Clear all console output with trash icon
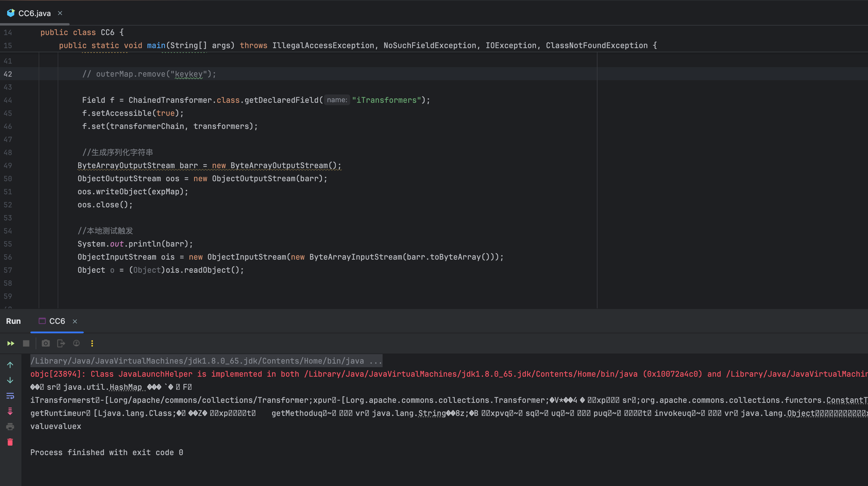The height and width of the screenshot is (486, 868). tap(10, 442)
